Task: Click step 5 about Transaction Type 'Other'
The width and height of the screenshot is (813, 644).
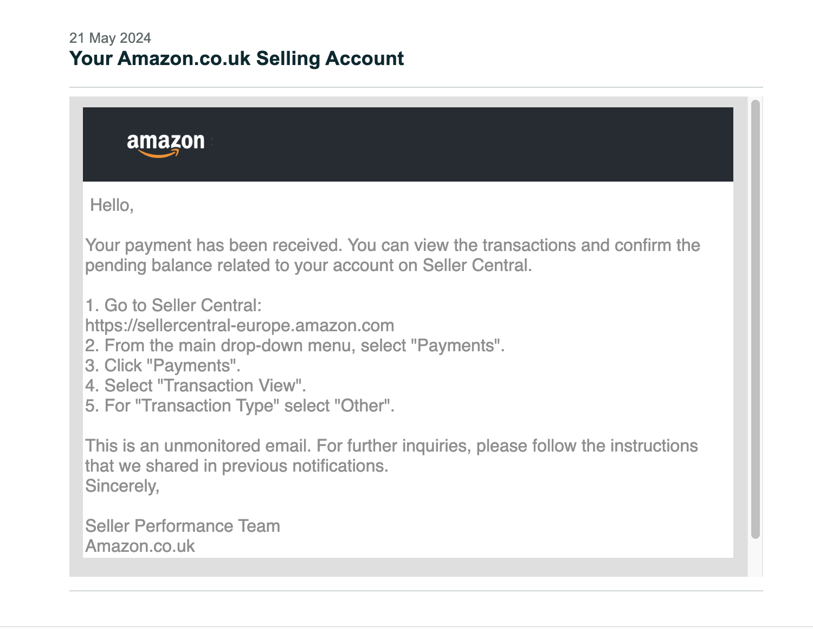Action: click(240, 405)
